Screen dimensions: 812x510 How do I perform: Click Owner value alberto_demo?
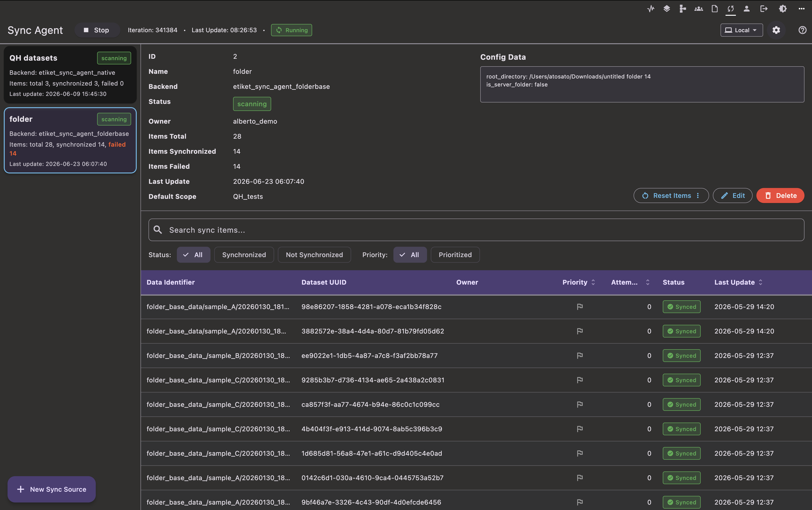tap(255, 121)
